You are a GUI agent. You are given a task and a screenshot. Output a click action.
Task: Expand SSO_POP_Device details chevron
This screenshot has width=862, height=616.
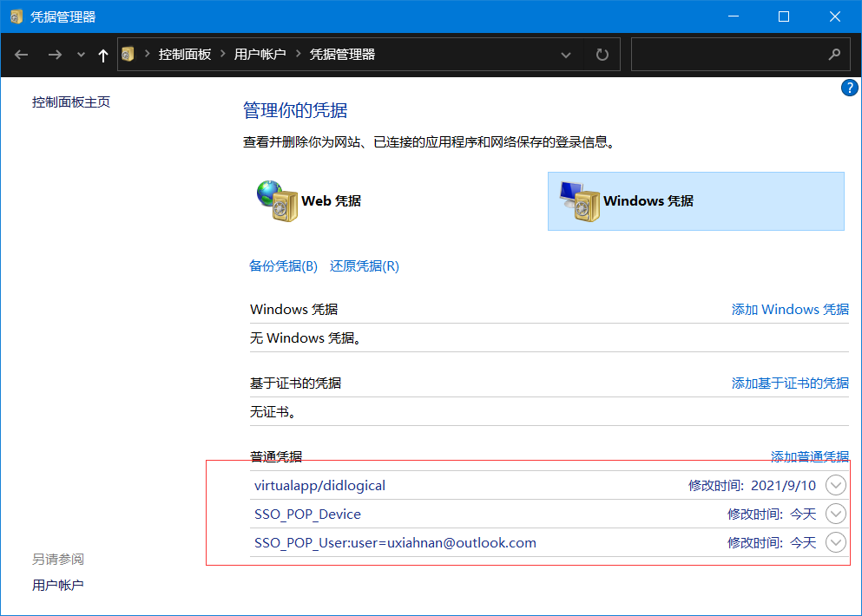836,514
